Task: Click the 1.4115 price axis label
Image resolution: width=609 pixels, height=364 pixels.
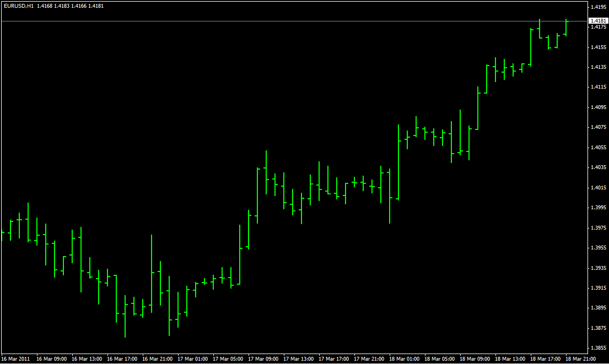Action: (598, 87)
